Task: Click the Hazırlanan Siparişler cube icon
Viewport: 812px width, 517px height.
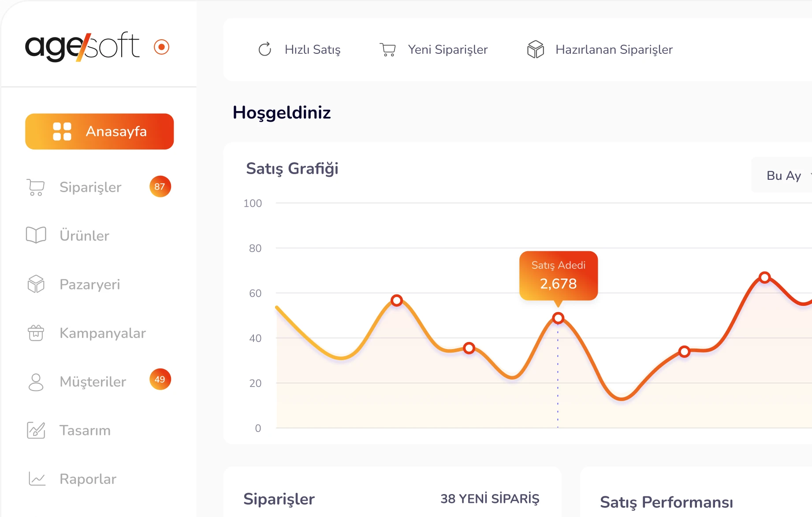Action: pos(536,49)
